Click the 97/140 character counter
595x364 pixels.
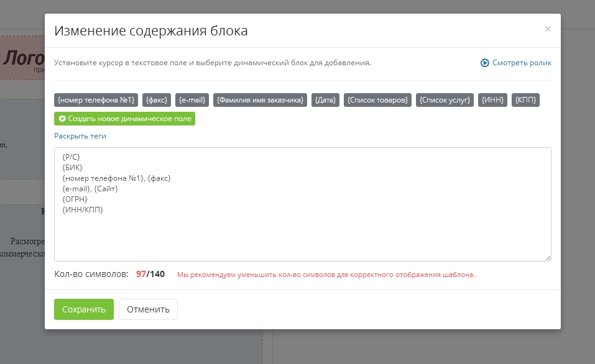[150, 274]
